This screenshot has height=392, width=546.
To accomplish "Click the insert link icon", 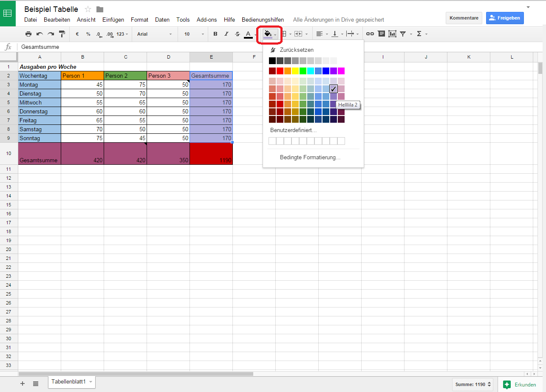I will [370, 34].
